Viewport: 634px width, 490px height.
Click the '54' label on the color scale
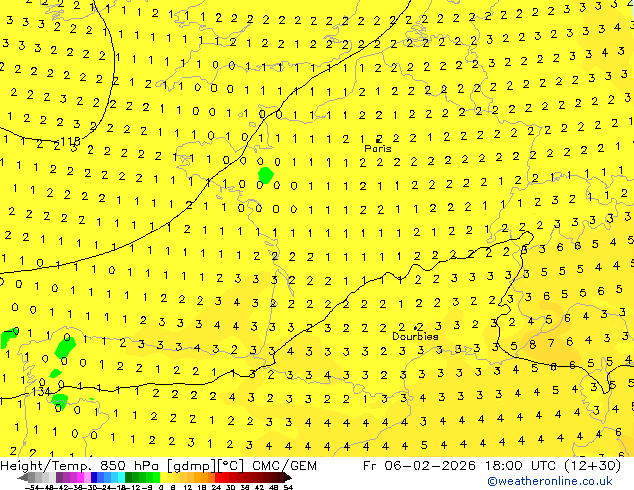tap(287, 488)
